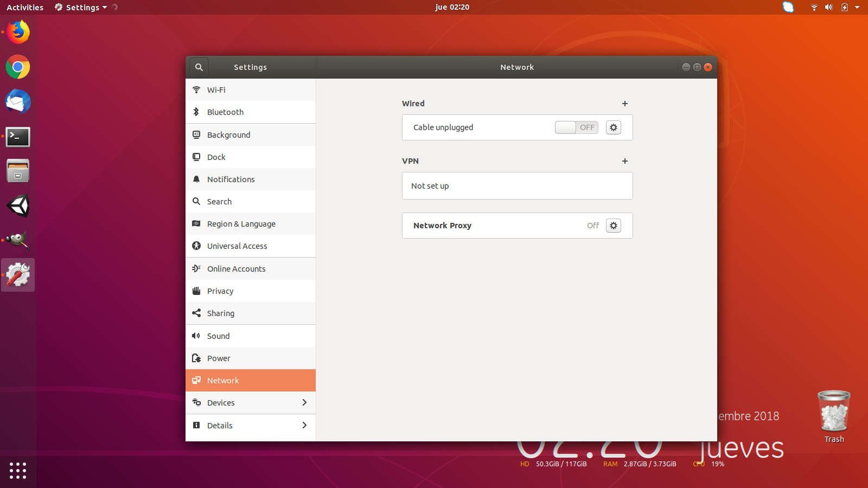Open Terminal from the dock
This screenshot has height=488, width=868.
click(18, 137)
